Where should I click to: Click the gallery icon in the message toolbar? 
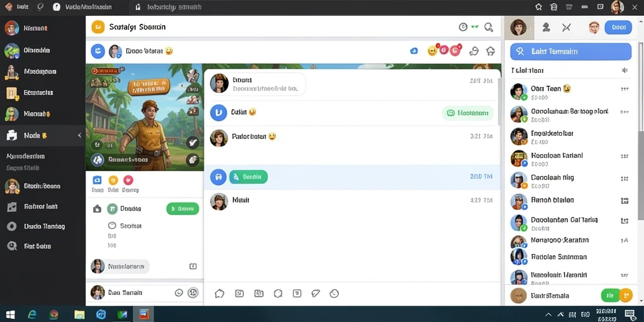[258, 293]
